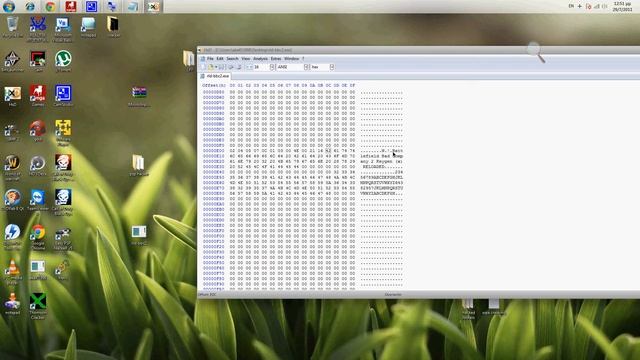Open the TeamViewer desktop shortcut
The width and height of the screenshot is (640, 360).
tap(38, 200)
